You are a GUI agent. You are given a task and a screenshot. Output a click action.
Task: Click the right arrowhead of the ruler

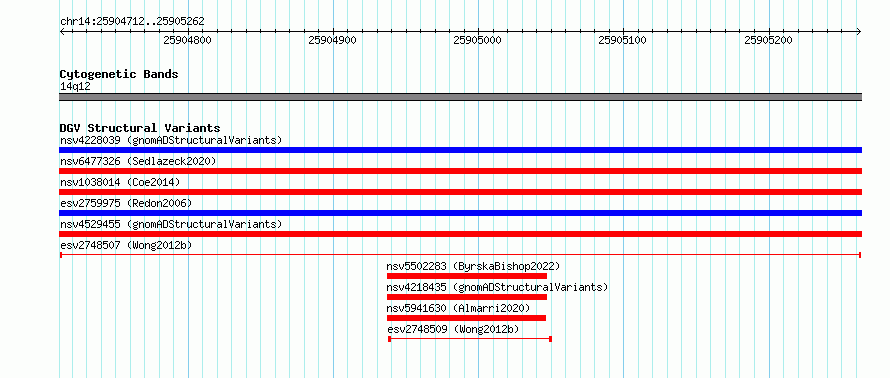(859, 31)
